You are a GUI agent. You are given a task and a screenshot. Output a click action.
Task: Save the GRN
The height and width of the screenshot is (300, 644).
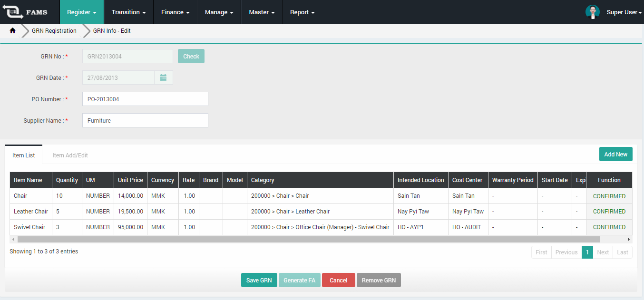[x=259, y=280]
